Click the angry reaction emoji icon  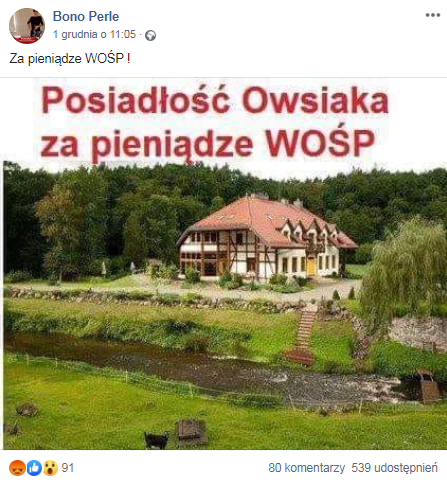pyautogui.click(x=17, y=468)
